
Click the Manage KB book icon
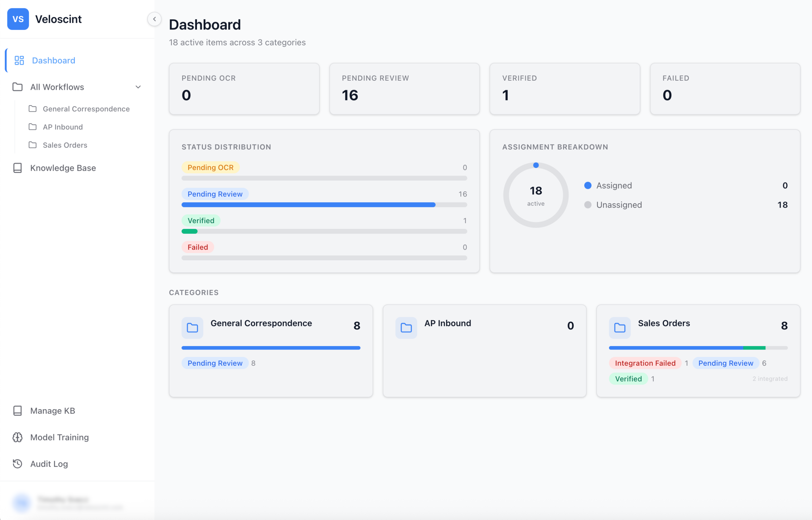tap(17, 410)
